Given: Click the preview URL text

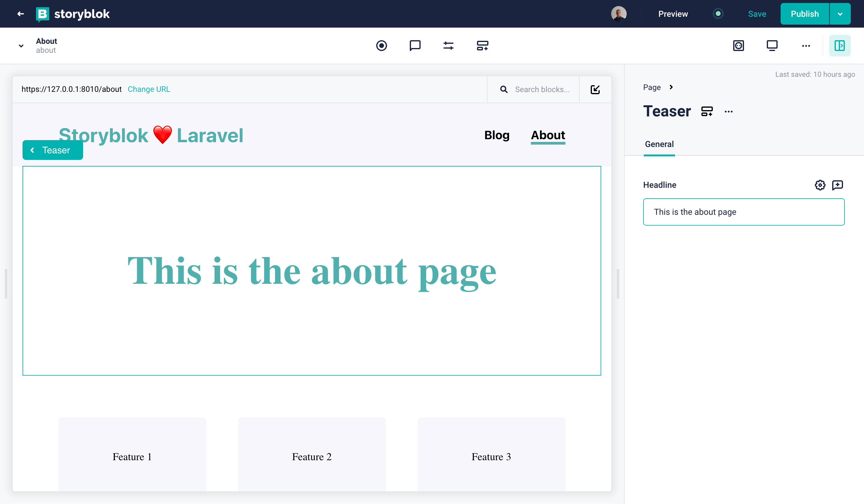Looking at the screenshot, I should click(71, 89).
